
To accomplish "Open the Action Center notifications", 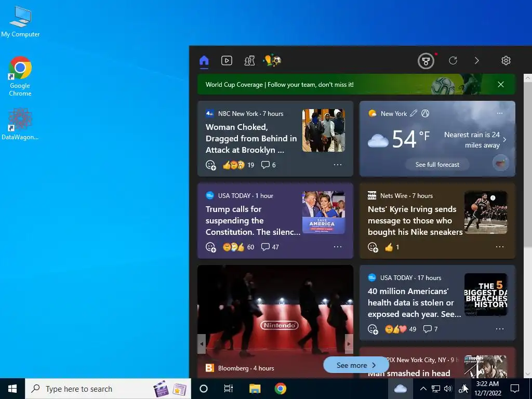I will click(515, 389).
